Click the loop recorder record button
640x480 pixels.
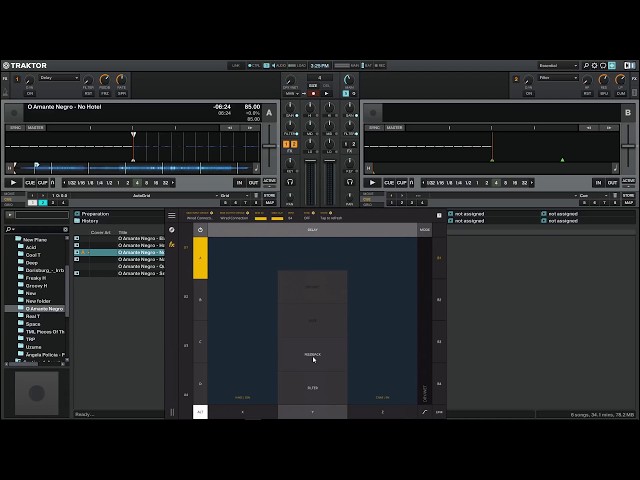pos(313,93)
